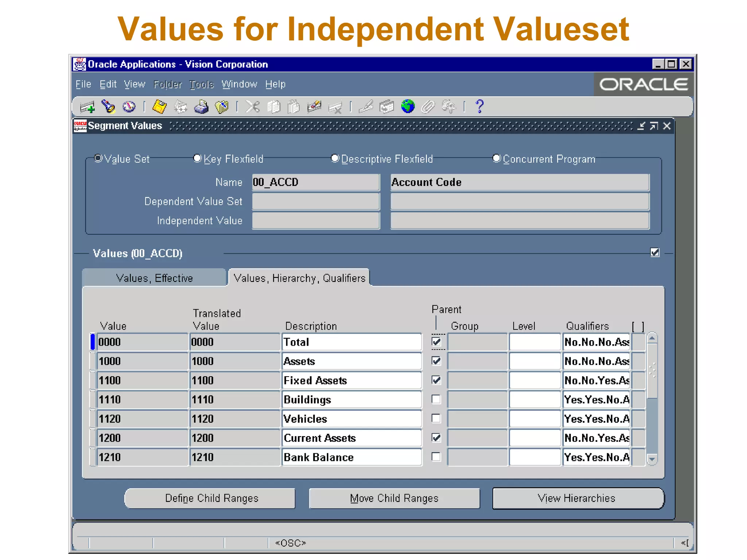Click the Next Step toolbar icon

tap(180, 107)
